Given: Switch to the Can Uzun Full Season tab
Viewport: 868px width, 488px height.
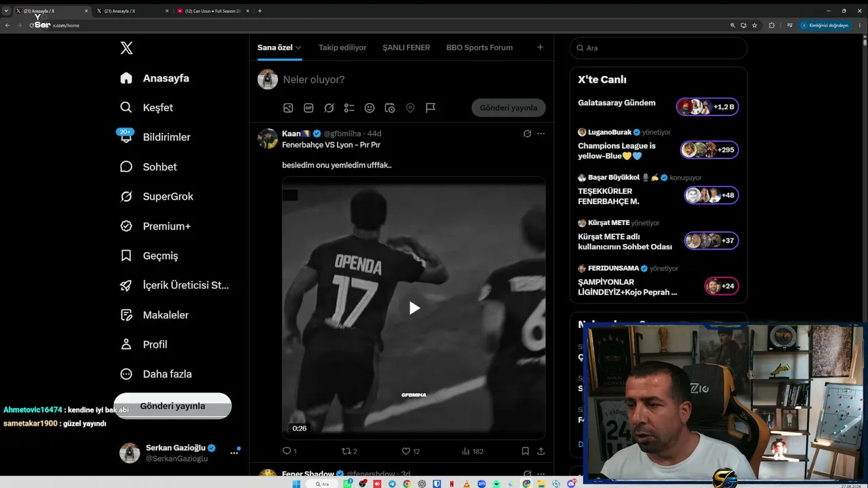Looking at the screenshot, I should (x=214, y=11).
